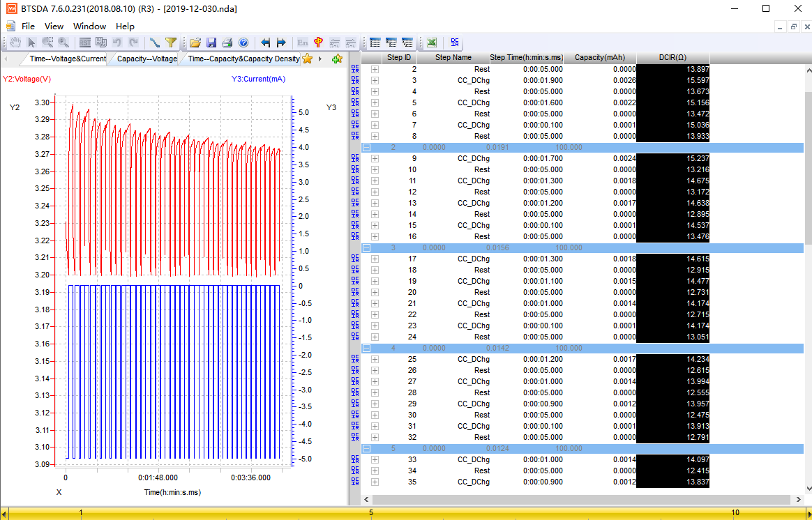The height and width of the screenshot is (520, 812).
Task: Print using the printer icon
Action: pos(227,43)
